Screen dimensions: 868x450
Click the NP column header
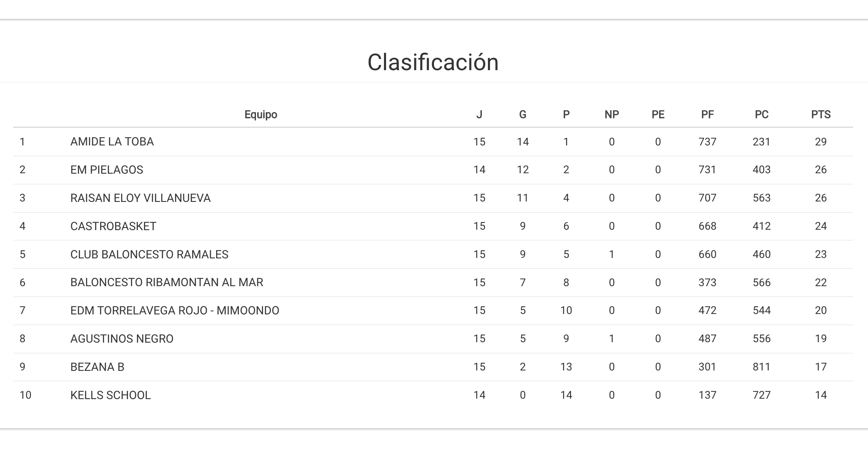(612, 115)
